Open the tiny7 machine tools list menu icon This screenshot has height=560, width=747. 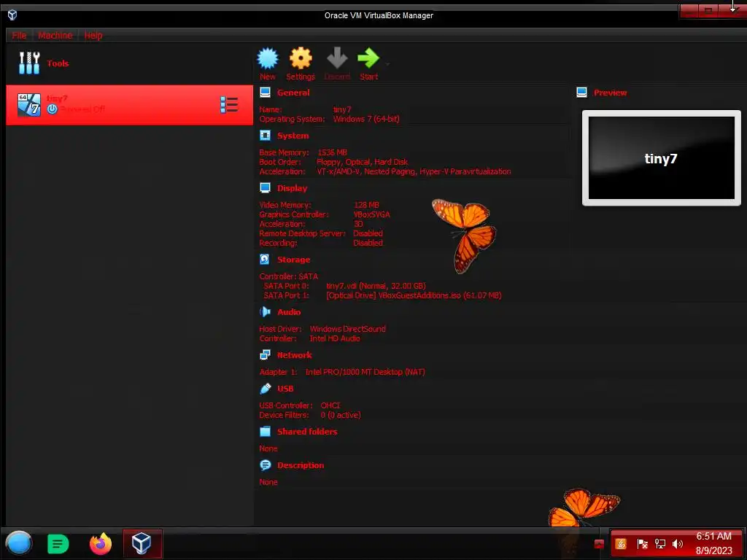[229, 105]
